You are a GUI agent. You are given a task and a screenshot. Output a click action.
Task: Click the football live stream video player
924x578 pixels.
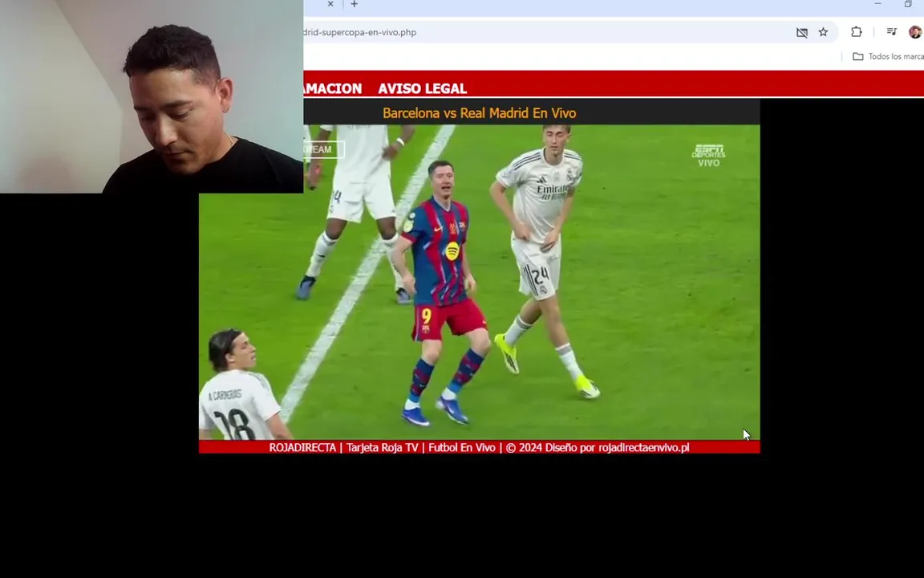click(479, 282)
